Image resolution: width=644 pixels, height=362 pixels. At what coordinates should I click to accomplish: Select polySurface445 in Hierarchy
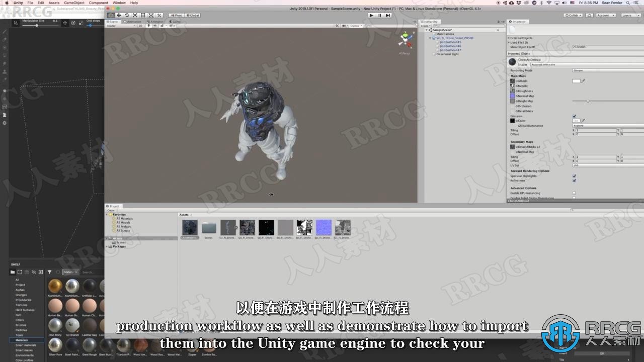click(450, 42)
